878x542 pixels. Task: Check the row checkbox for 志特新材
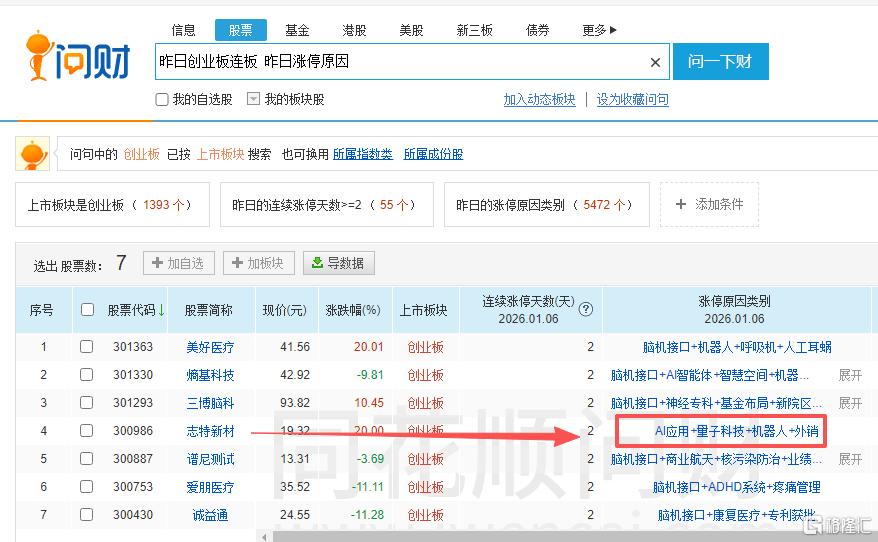pos(86,431)
